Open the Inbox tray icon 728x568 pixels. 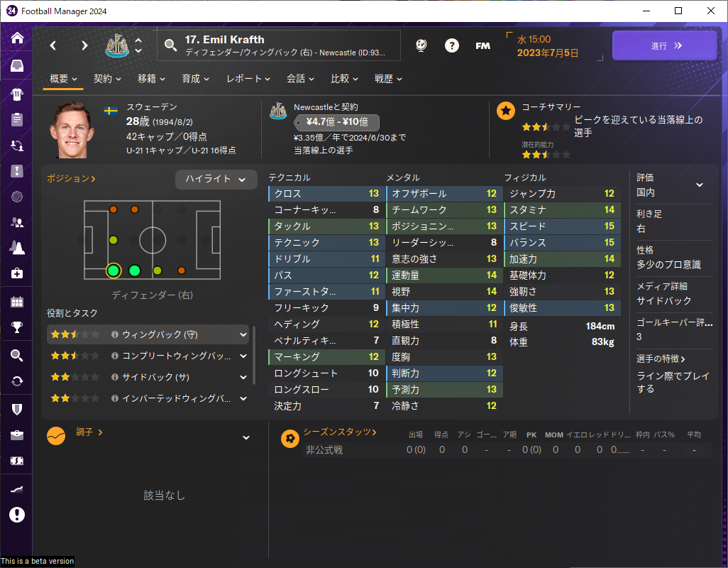pos(17,66)
